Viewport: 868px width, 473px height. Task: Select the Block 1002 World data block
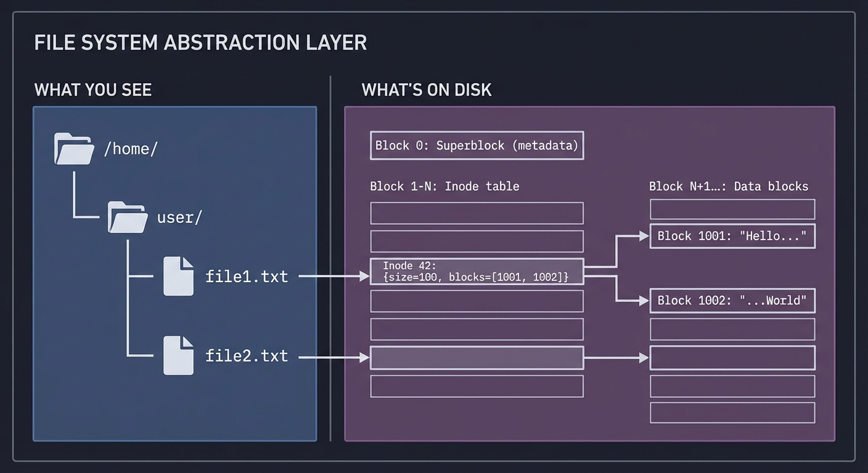pos(732,300)
